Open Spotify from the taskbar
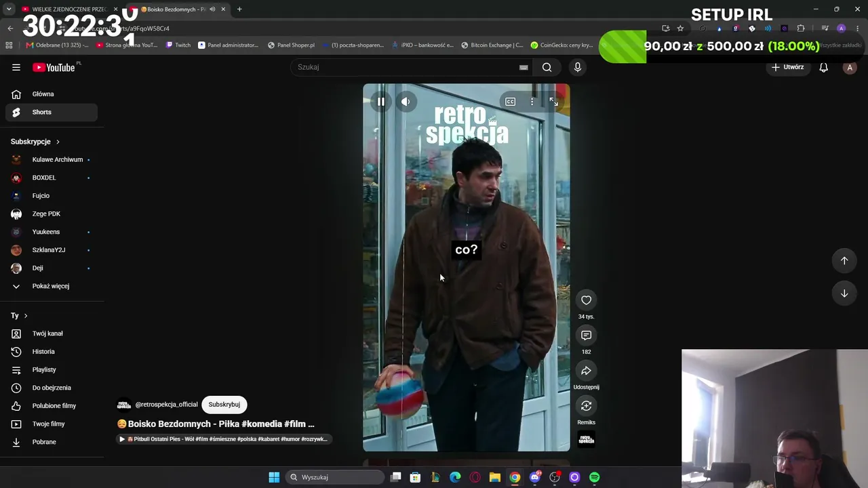Viewport: 868px width, 488px height. point(594,477)
